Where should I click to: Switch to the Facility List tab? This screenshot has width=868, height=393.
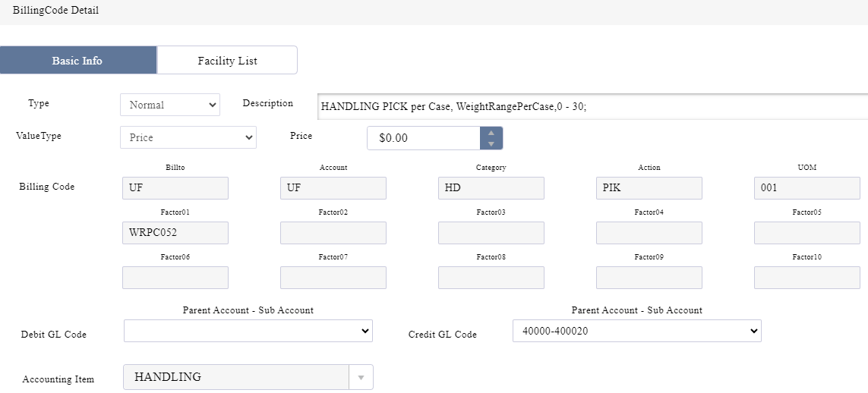coord(227,61)
